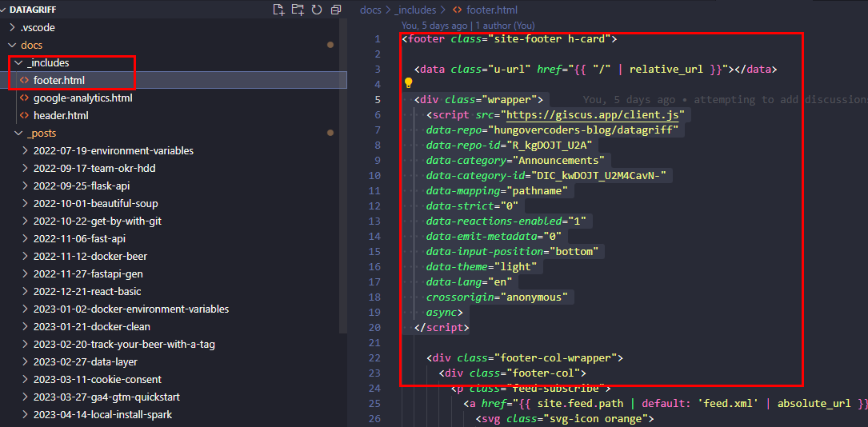Click the svg-icon orange tag on line 26
This screenshot has width=868, height=427.
(565, 418)
